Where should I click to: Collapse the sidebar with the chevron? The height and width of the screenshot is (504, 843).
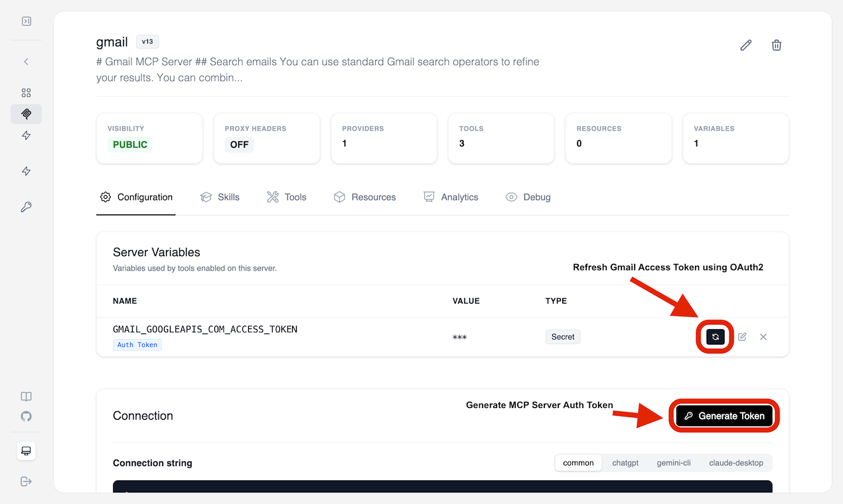point(26,61)
